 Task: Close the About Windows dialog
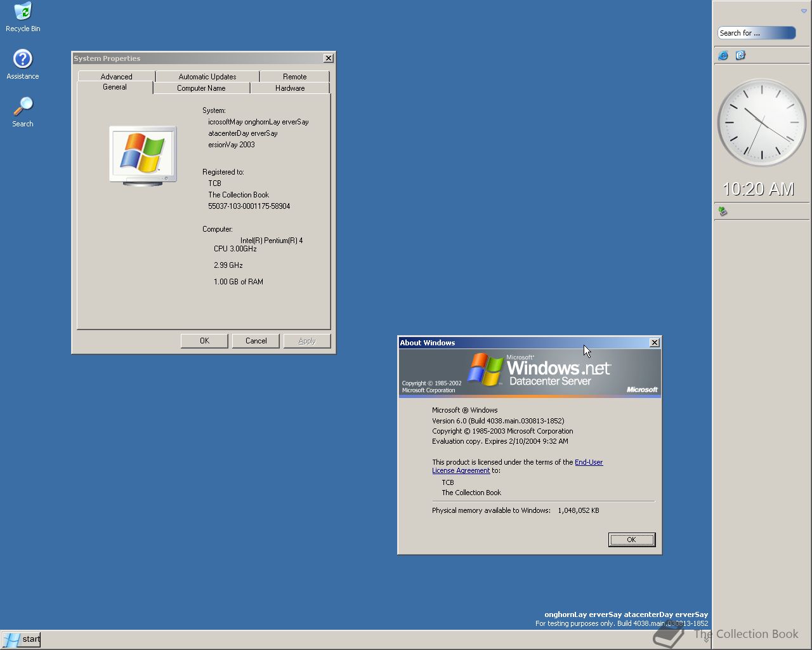(655, 343)
